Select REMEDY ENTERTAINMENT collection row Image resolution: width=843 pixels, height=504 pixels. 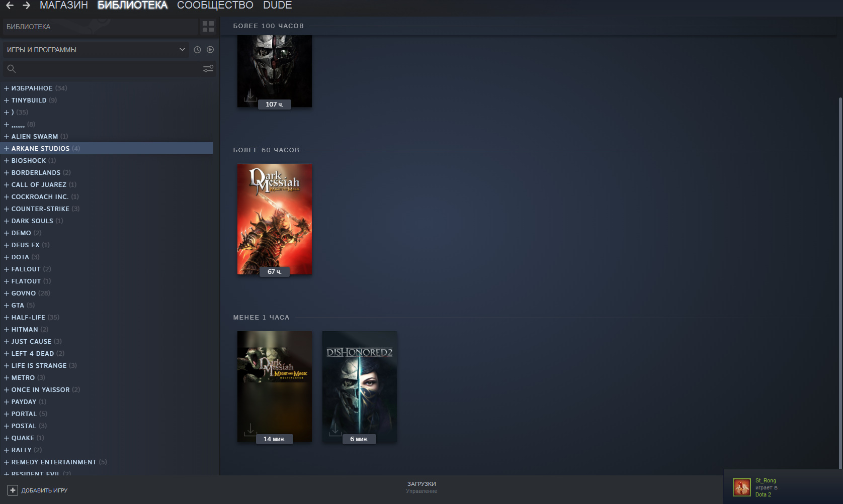pyautogui.click(x=107, y=462)
